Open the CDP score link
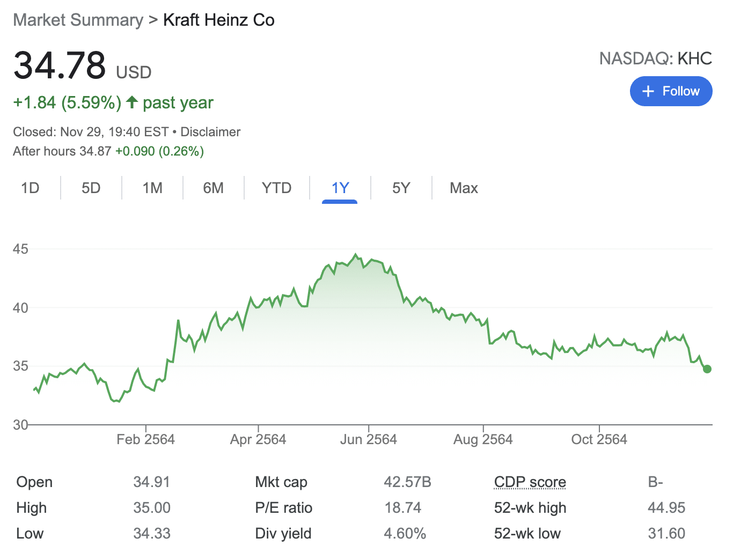This screenshot has width=733, height=560. [x=530, y=482]
